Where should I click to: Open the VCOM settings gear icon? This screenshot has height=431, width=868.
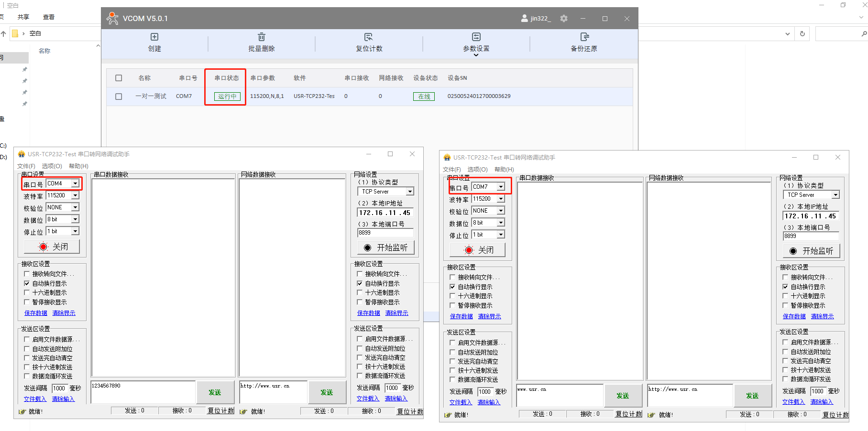[564, 19]
